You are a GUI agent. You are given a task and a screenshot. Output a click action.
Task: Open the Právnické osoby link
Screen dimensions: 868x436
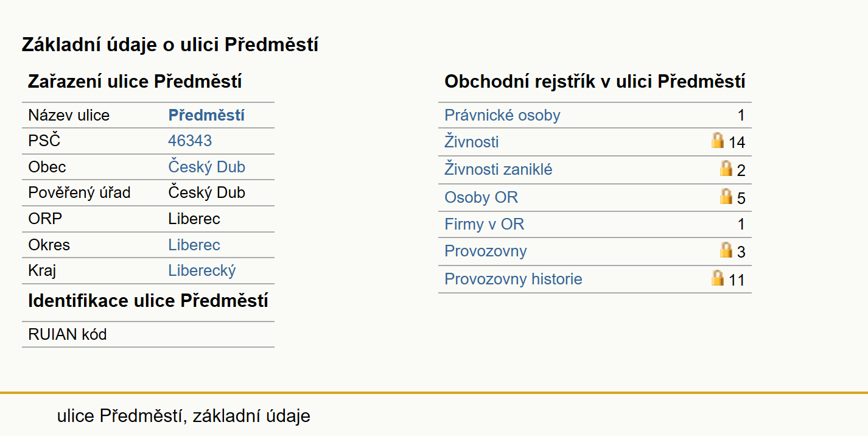tap(502, 115)
